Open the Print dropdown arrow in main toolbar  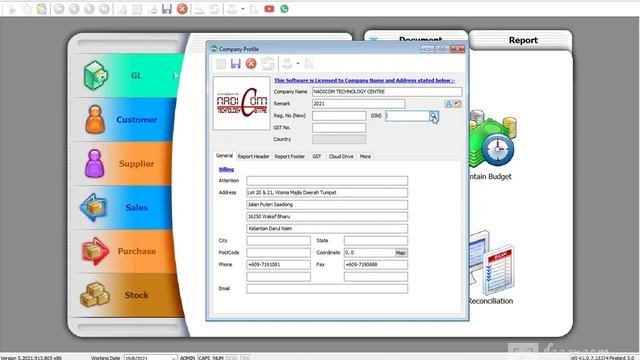[x=242, y=9]
